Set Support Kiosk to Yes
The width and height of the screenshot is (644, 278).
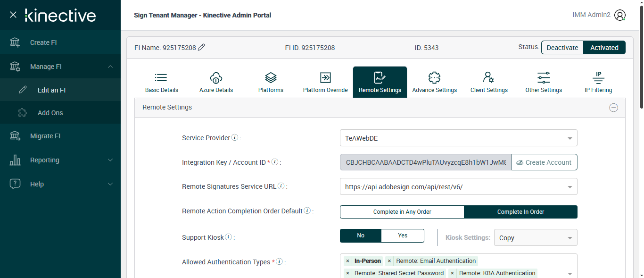[403, 236]
